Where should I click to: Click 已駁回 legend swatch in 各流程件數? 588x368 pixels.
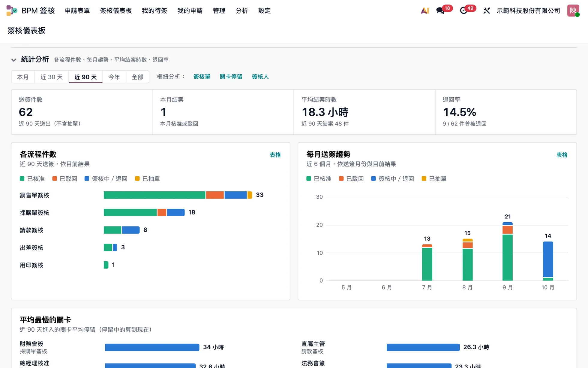click(x=55, y=178)
